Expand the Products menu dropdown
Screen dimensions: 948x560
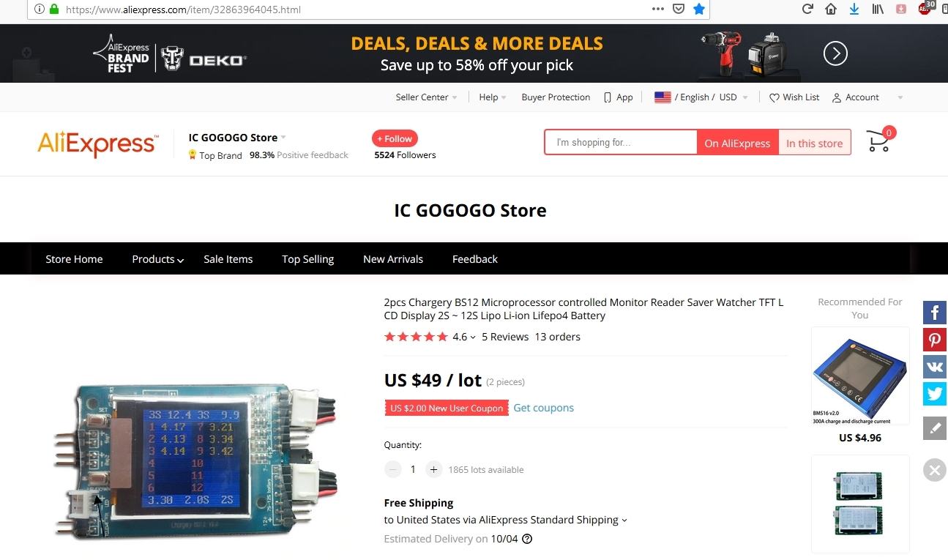click(157, 259)
